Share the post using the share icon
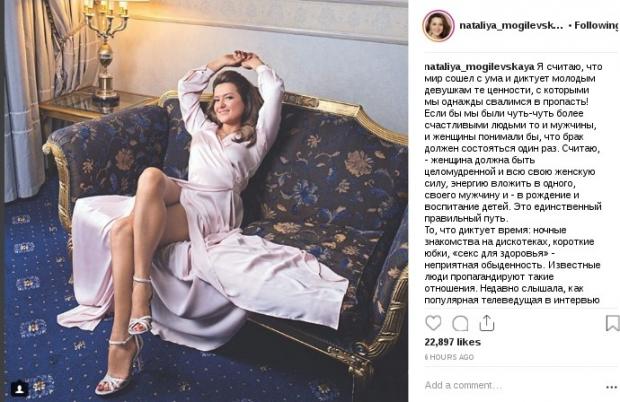This screenshot has width=620, height=402. click(x=487, y=323)
